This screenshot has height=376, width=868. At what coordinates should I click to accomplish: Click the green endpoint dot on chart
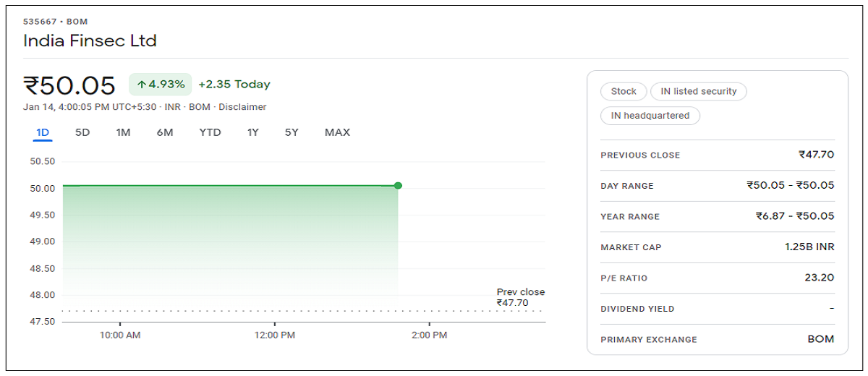[398, 186]
